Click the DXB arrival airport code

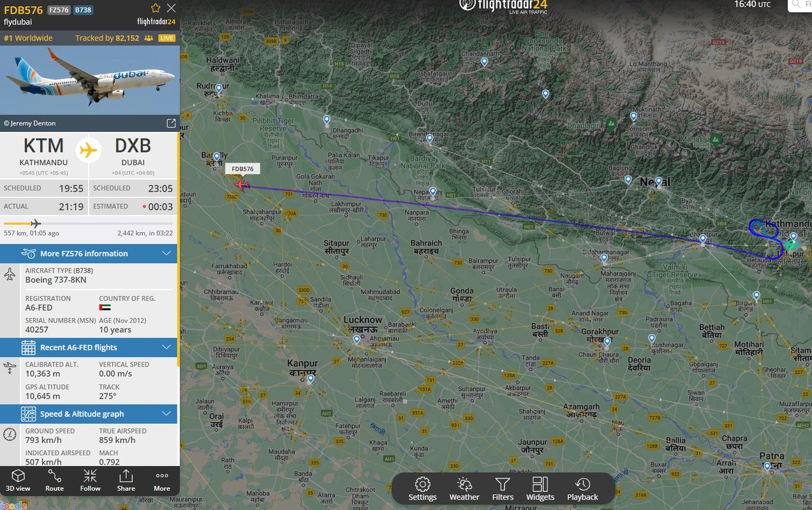[x=133, y=146]
